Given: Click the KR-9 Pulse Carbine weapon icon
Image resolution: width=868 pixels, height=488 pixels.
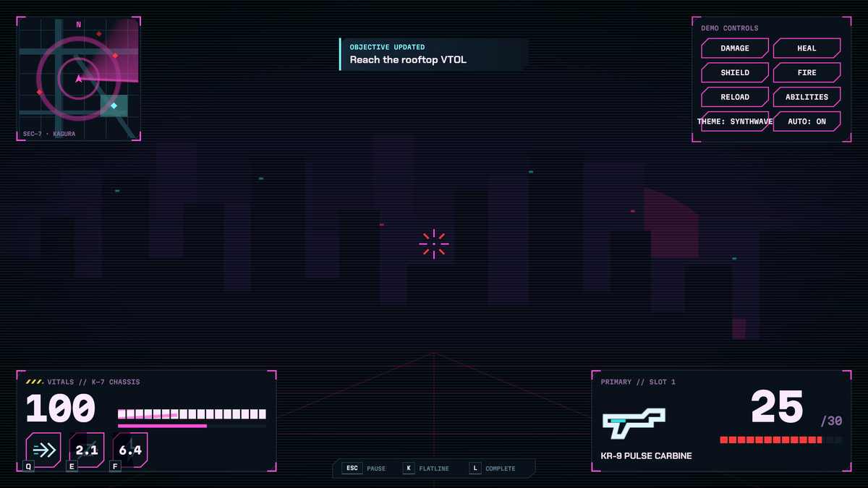Looking at the screenshot, I should tap(634, 423).
